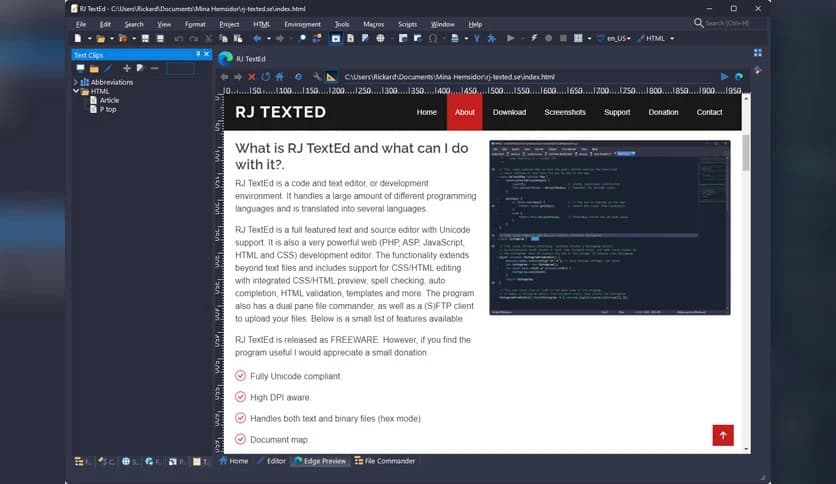
Task: Select the Article text clip
Action: point(109,100)
